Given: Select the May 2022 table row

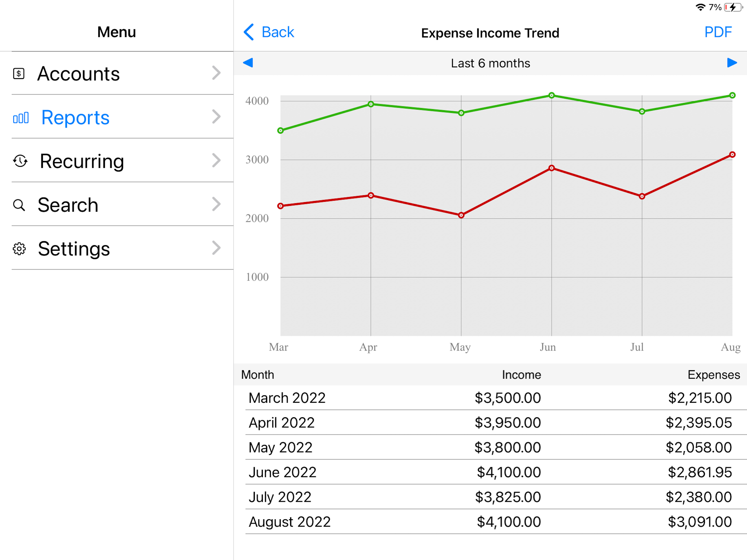Looking at the screenshot, I should point(496,447).
